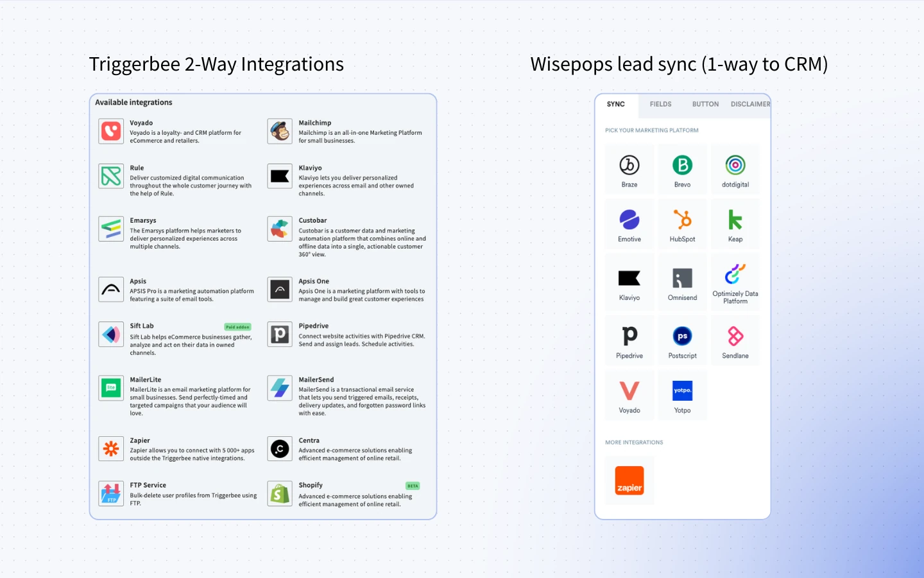Select the Emarsys integration icon
Screen dimensions: 924x578
click(x=111, y=229)
